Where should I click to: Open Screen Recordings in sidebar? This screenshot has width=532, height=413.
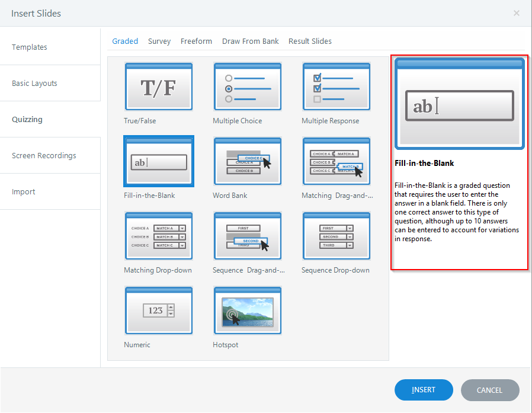(x=44, y=156)
